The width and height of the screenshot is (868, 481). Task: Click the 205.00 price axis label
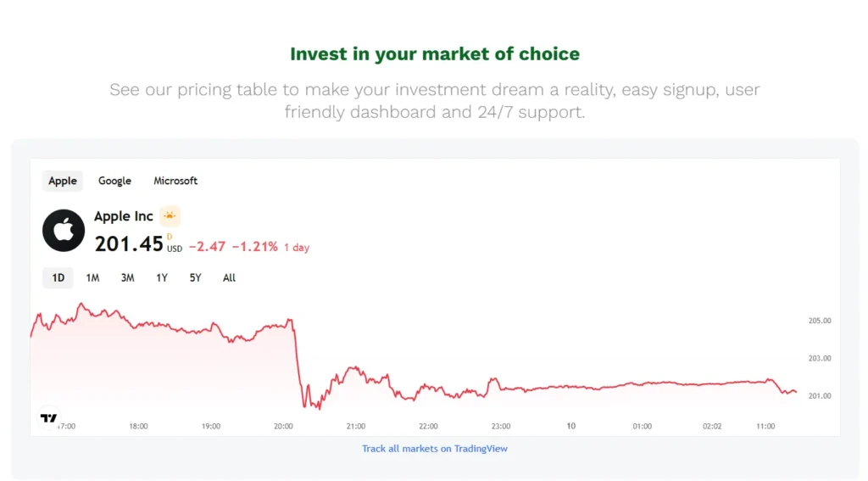pos(819,321)
